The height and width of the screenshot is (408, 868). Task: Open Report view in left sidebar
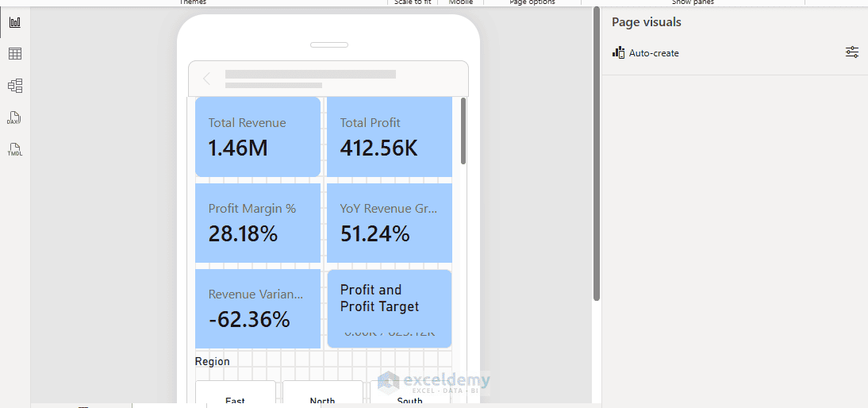(15, 23)
